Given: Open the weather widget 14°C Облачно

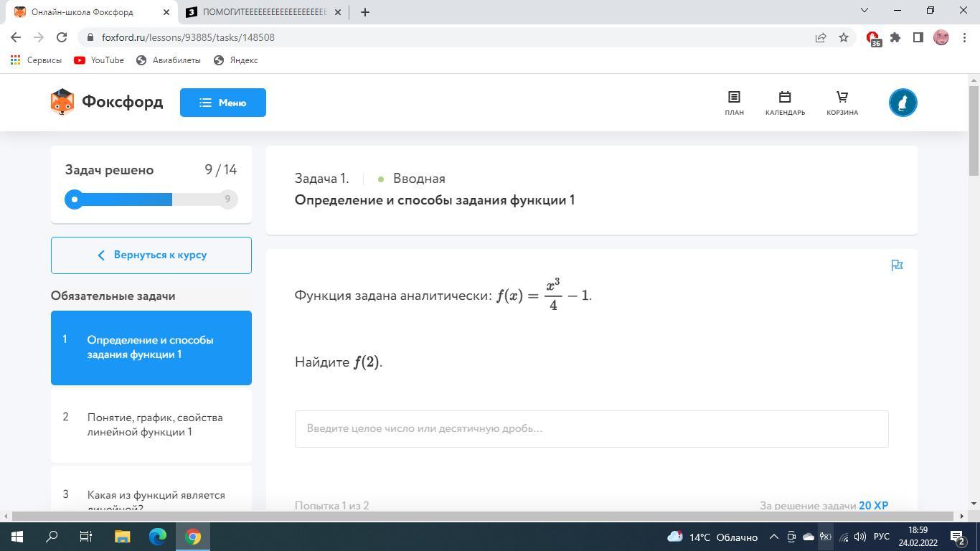Looking at the screenshot, I should point(712,537).
